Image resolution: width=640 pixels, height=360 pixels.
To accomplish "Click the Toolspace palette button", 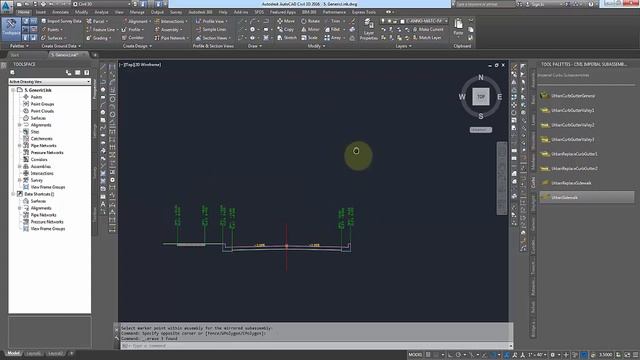I will [x=11, y=28].
